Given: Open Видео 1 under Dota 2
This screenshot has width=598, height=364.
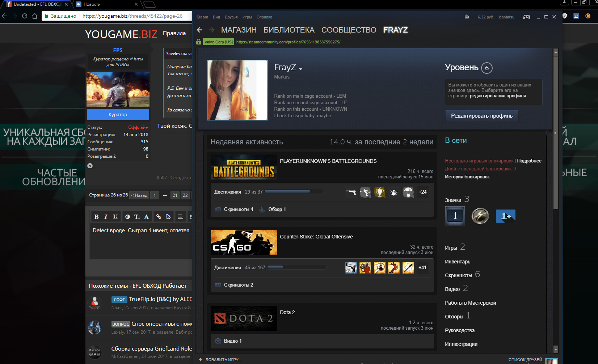Looking at the screenshot, I should [233, 341].
